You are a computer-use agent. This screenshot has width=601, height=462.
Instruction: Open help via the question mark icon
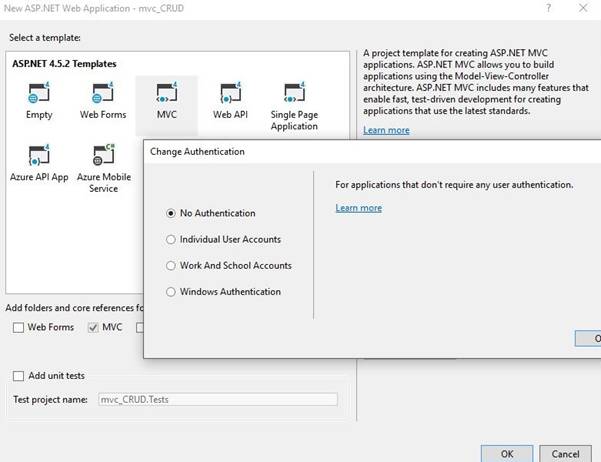pyautogui.click(x=548, y=8)
